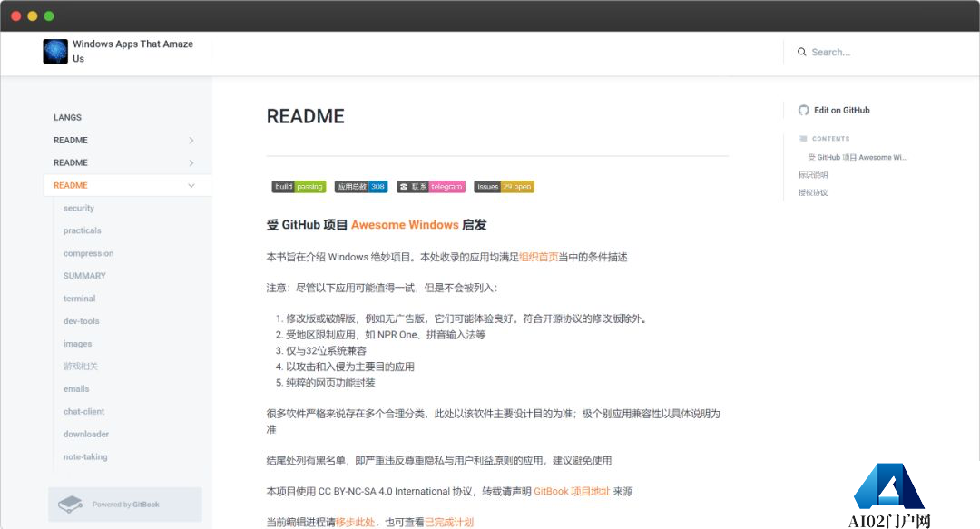Click list item 纯粹的网页功能封装

click(330, 383)
